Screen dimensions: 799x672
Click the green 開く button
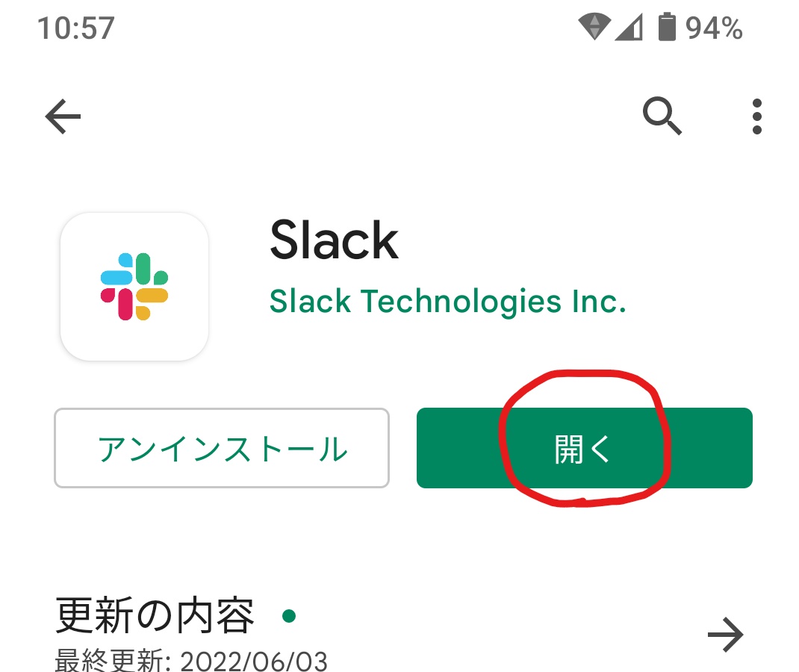point(585,448)
